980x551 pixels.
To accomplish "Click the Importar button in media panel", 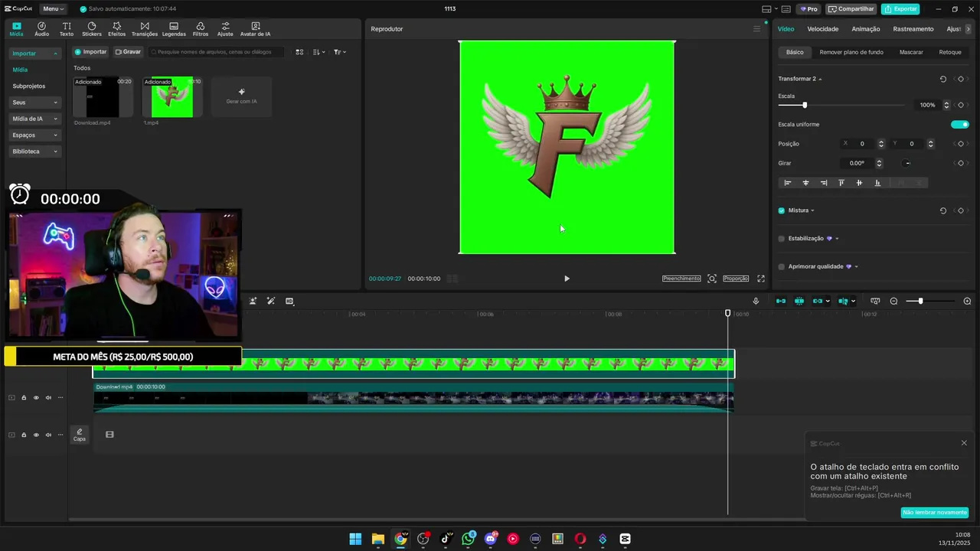I will [91, 52].
